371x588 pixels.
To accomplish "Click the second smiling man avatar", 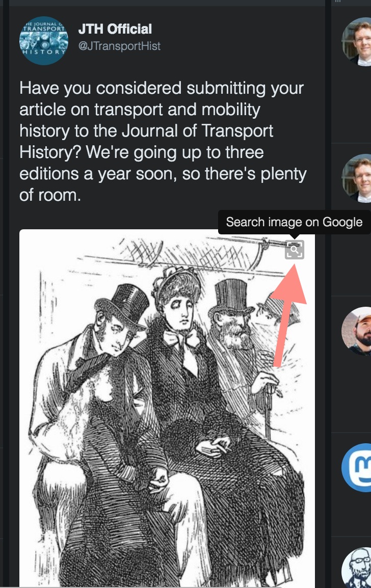I will point(356,178).
